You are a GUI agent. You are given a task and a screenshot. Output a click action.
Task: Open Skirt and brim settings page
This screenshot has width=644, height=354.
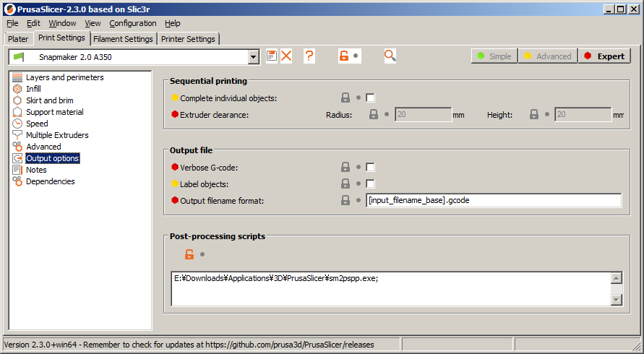pyautogui.click(x=50, y=100)
